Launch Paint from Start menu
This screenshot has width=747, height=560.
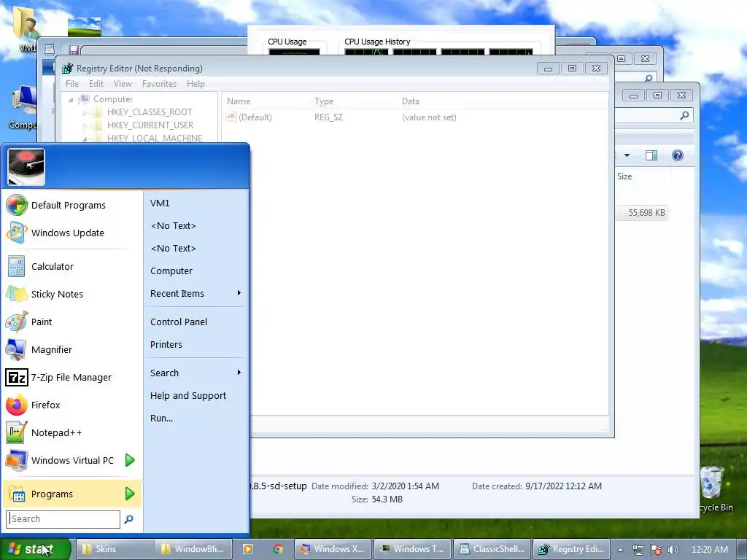point(71,322)
